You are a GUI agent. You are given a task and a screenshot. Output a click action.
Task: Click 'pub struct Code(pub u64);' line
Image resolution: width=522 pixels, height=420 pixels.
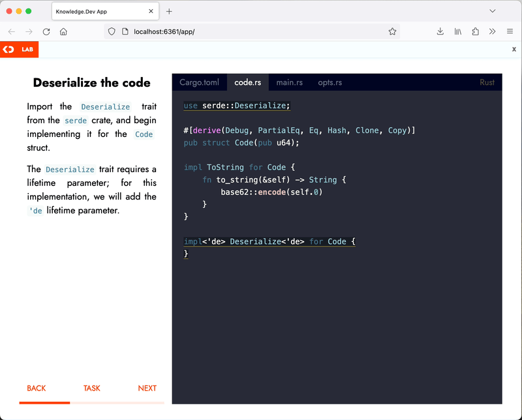[x=241, y=142]
